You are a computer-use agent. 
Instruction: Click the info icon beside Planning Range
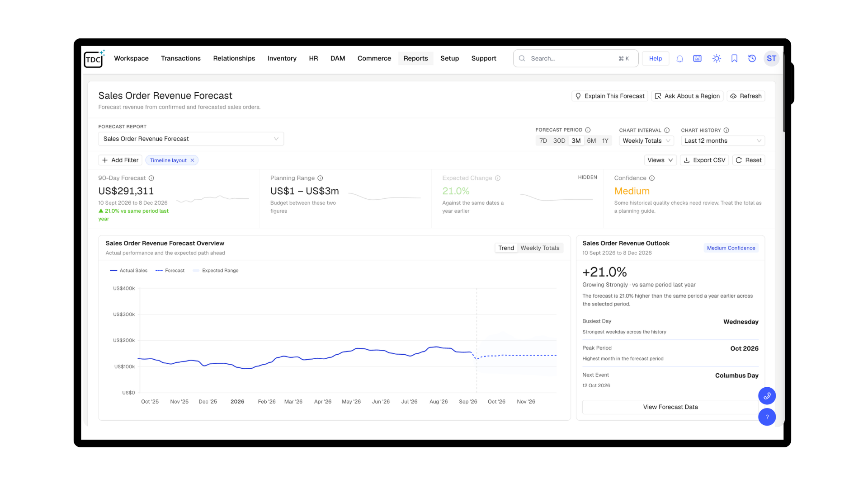pos(320,178)
